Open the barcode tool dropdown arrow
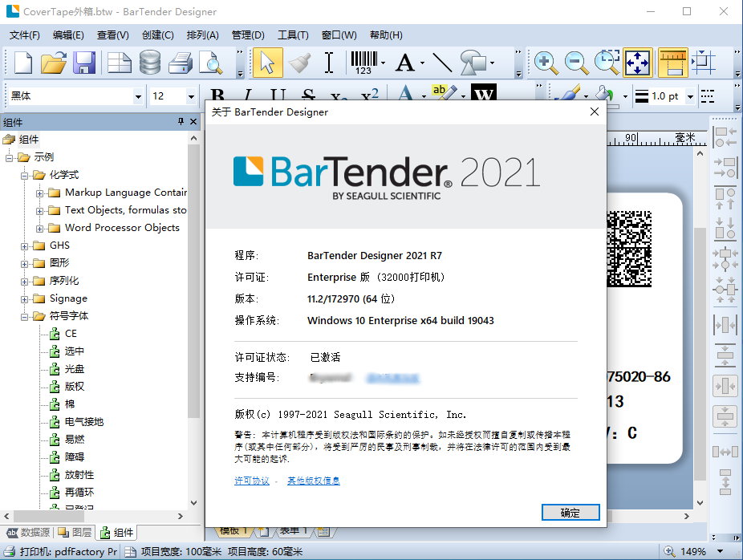Image resolution: width=743 pixels, height=560 pixels. (x=383, y=63)
